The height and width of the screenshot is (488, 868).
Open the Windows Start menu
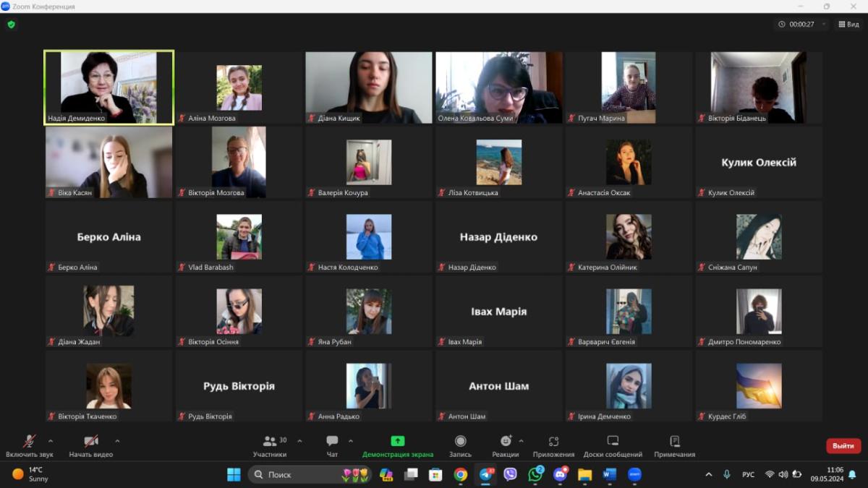(x=234, y=475)
